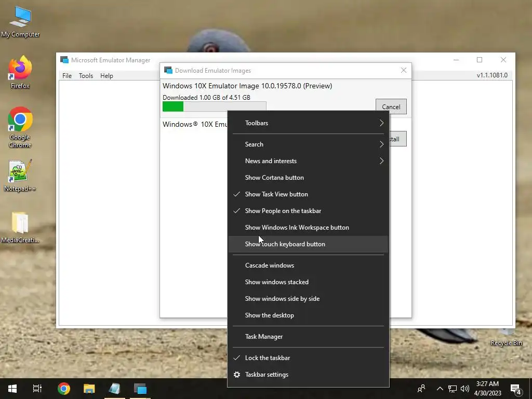Expand News and interests submenu
Image resolution: width=532 pixels, height=399 pixels.
[x=308, y=161]
